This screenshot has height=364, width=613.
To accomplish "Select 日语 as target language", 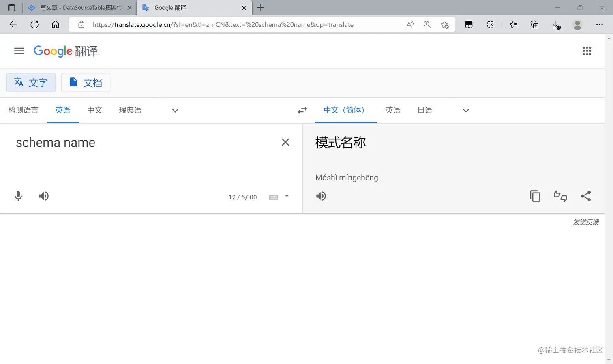I will [x=425, y=110].
